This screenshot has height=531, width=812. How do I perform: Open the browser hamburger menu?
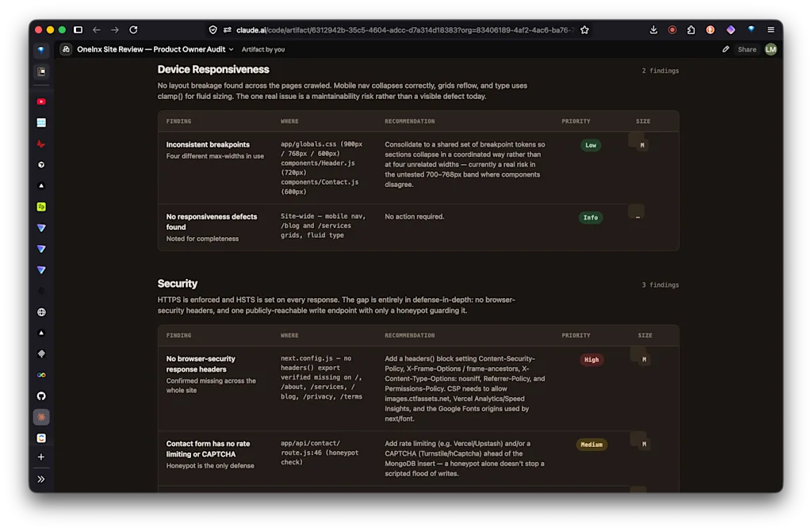771,30
